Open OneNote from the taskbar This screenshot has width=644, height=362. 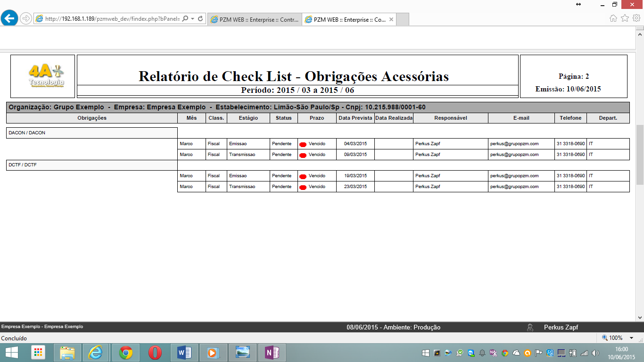click(272, 353)
